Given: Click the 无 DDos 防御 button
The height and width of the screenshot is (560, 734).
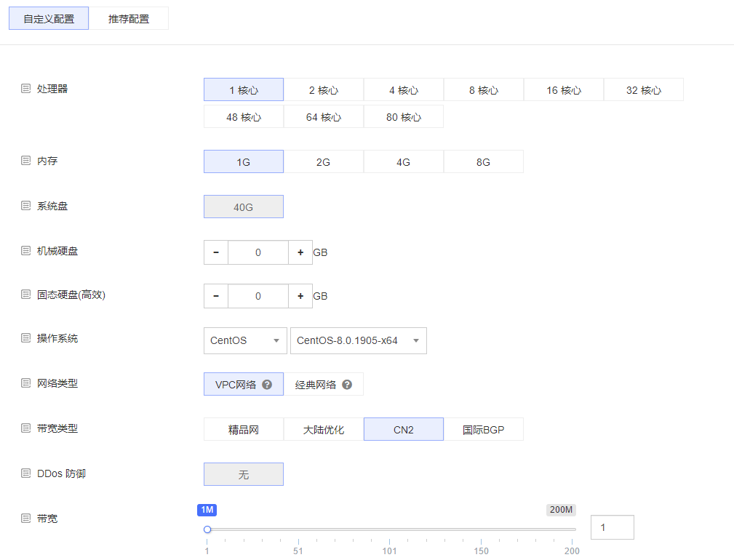Looking at the screenshot, I should 244,475.
